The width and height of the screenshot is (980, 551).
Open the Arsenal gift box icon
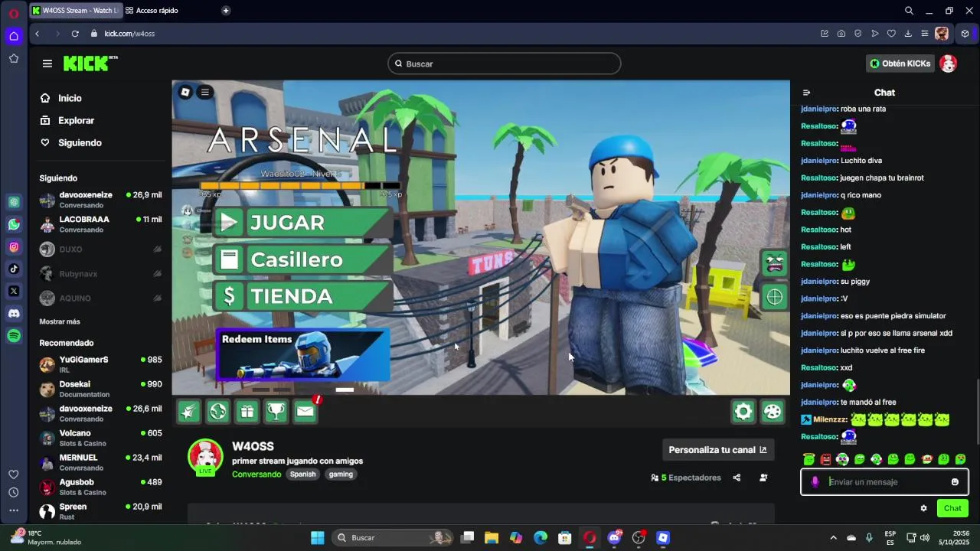click(247, 412)
